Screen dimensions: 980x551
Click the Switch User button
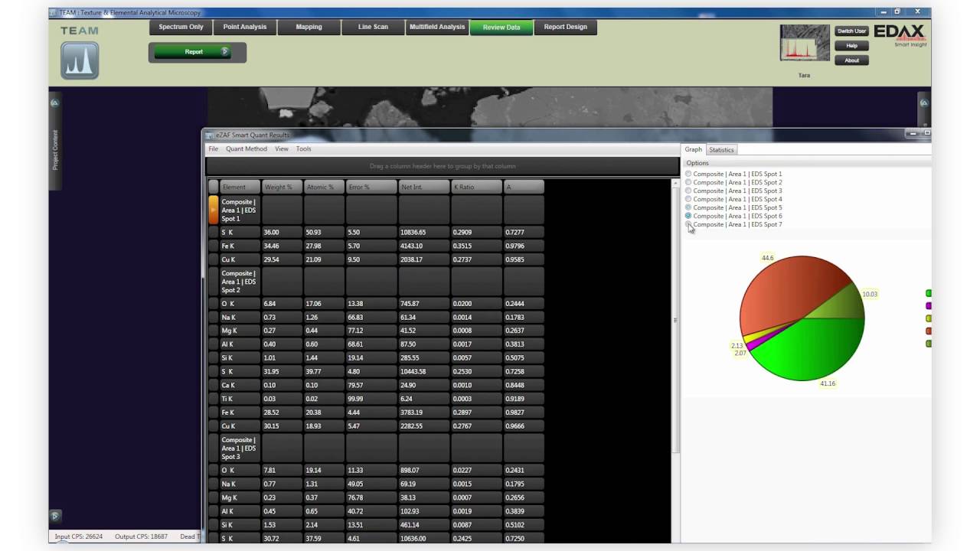click(851, 31)
